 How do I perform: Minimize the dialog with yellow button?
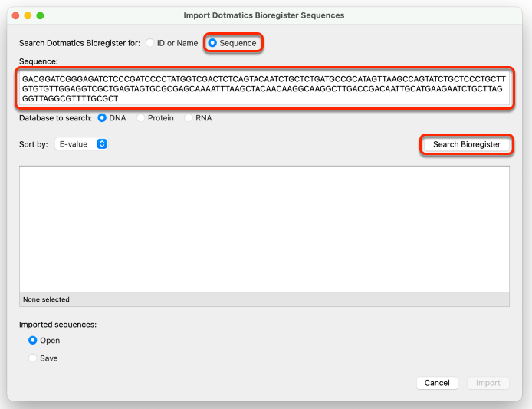28,15
